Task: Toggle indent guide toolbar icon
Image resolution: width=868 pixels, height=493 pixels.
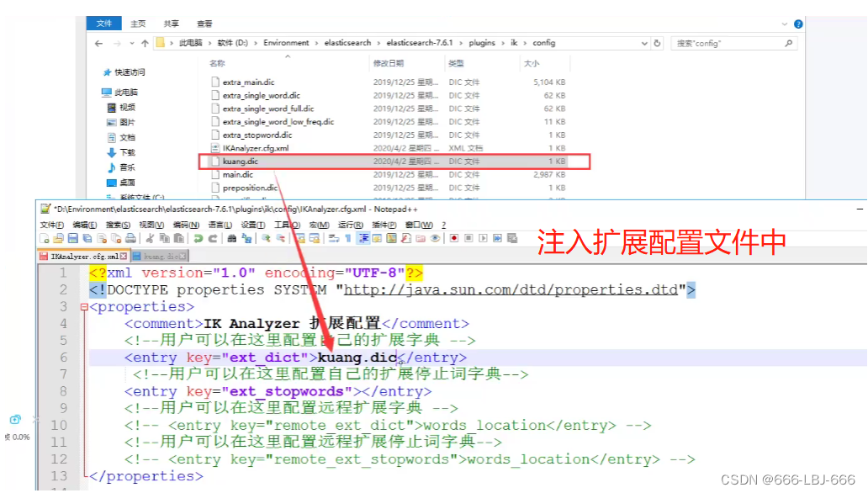Action: 363,238
